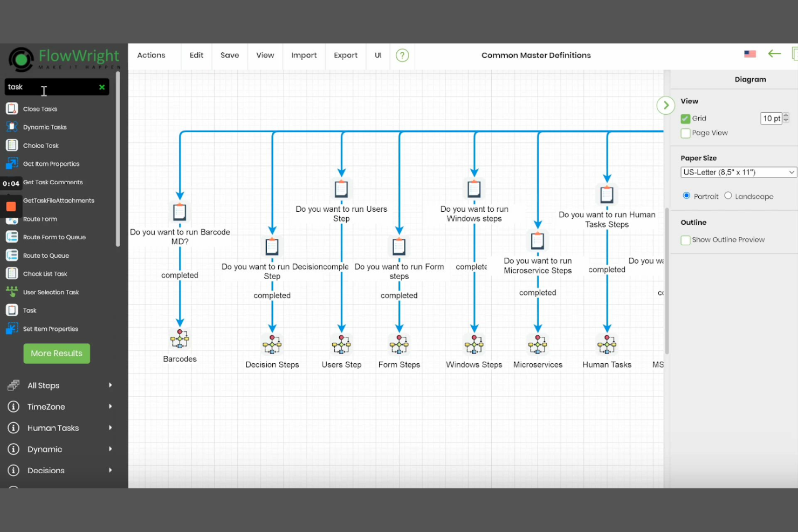Clear the task search field with the X
Screen dimensions: 798x532
[102, 87]
